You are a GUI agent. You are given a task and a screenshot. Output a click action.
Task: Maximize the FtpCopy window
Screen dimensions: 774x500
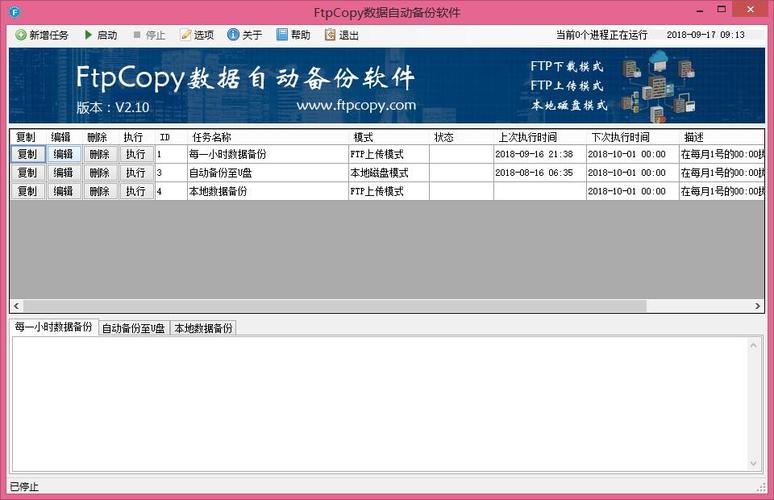722,10
